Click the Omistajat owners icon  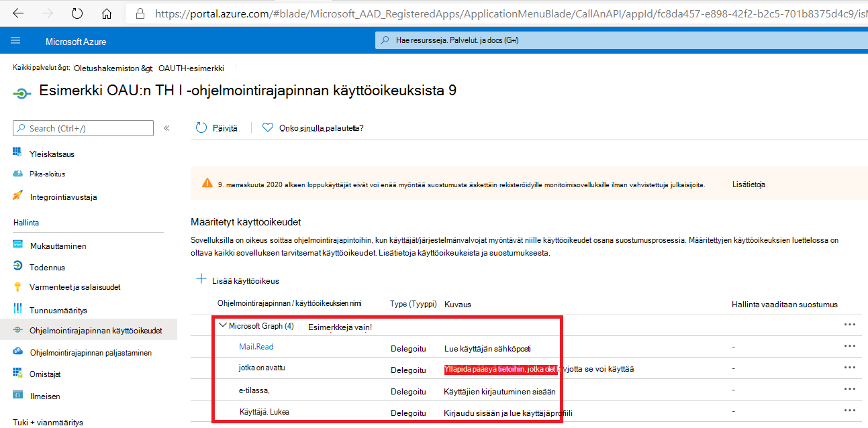(x=17, y=373)
